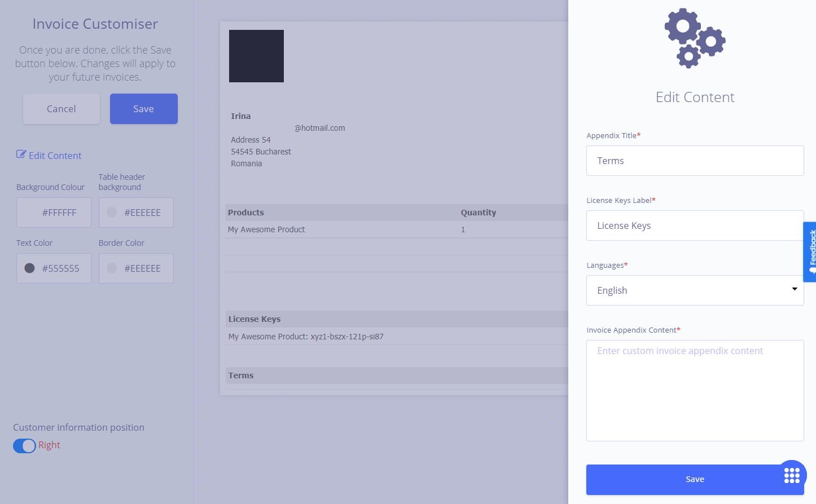Image resolution: width=816 pixels, height=504 pixels.
Task: Click the Products column header
Action: (245, 213)
